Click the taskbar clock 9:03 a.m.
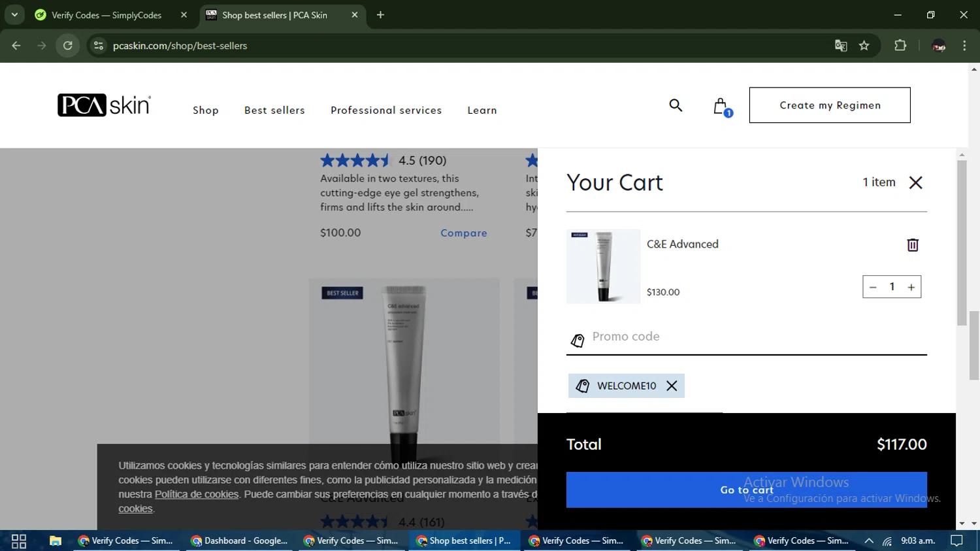980x551 pixels. click(x=918, y=541)
